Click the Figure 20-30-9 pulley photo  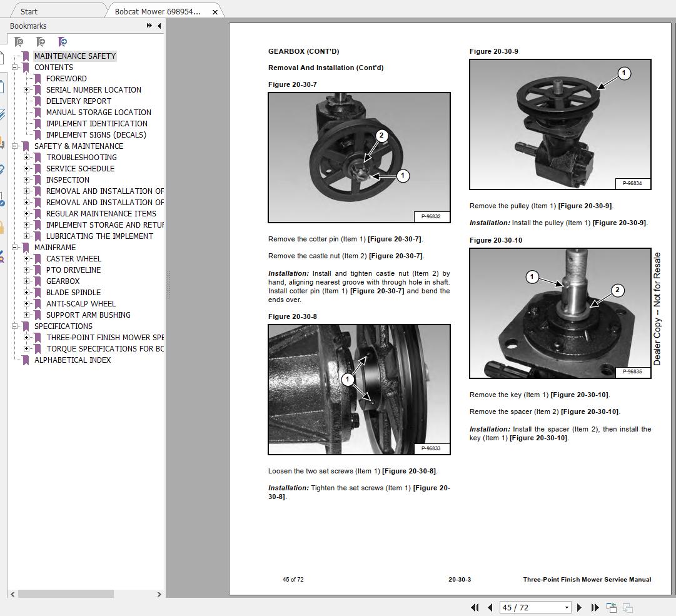[560, 124]
